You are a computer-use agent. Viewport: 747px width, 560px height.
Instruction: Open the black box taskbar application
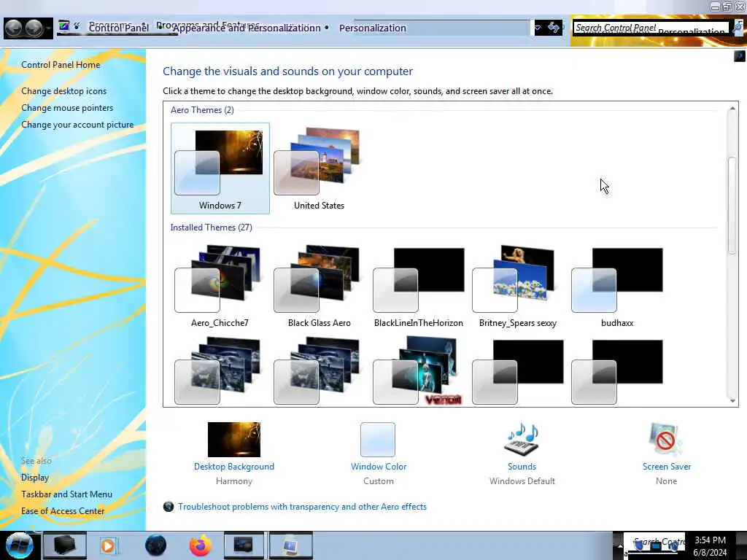(x=65, y=545)
